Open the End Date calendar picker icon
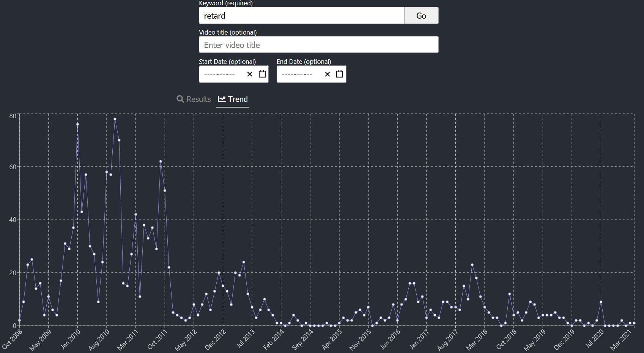 tap(340, 74)
